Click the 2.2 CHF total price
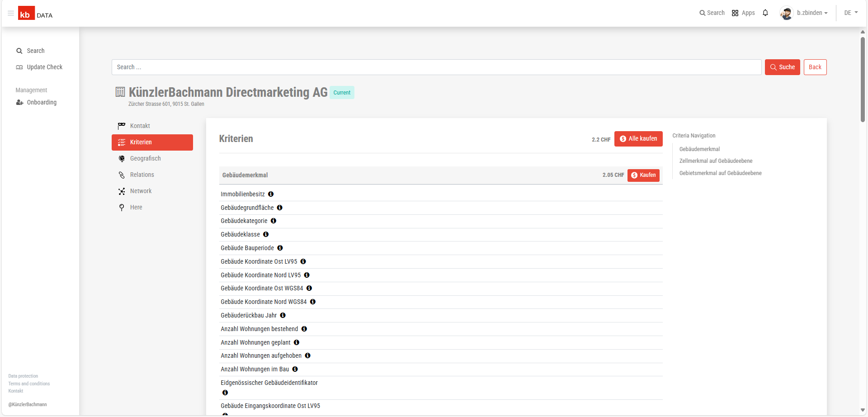868x417 pixels. tap(601, 140)
